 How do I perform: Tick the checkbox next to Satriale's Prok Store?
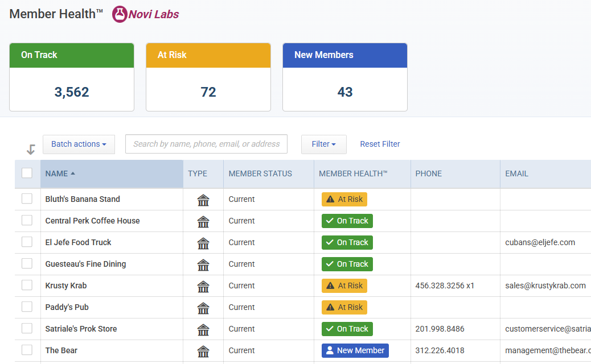(x=27, y=328)
